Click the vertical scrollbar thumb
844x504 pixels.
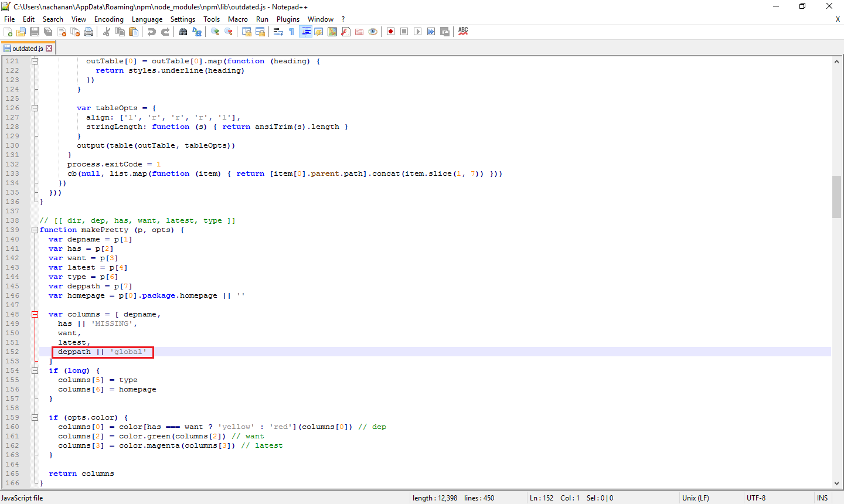point(836,196)
